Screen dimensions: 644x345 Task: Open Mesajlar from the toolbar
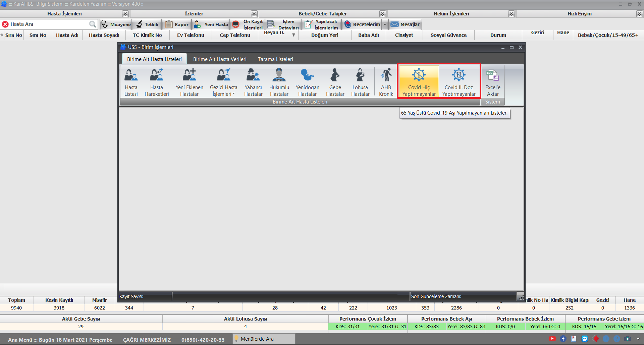[405, 24]
